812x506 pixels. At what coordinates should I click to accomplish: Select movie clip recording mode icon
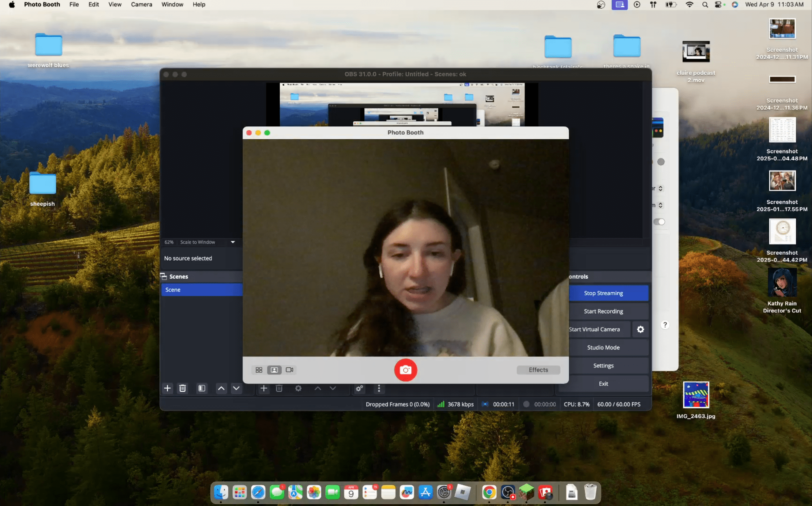tap(289, 370)
